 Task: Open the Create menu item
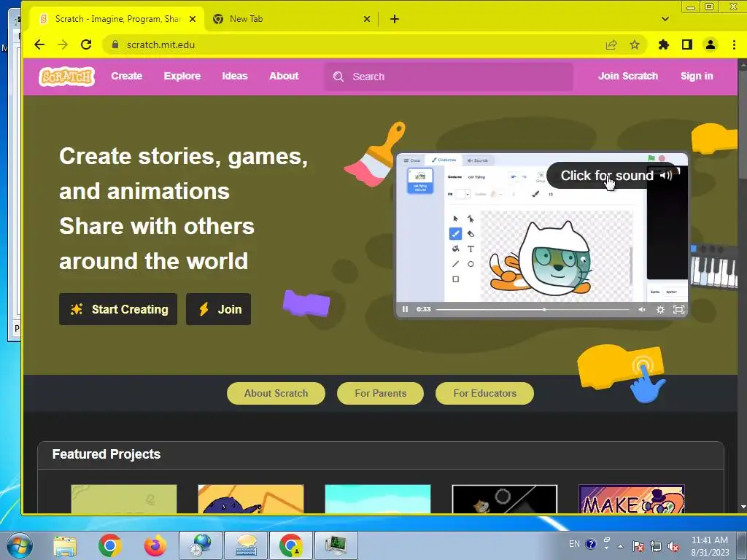[x=127, y=76]
